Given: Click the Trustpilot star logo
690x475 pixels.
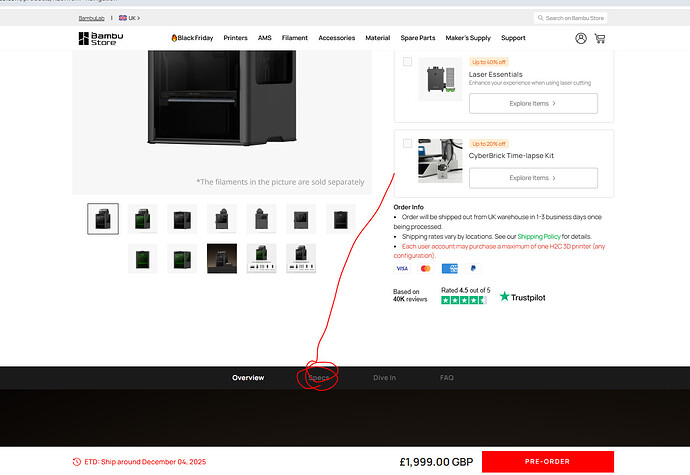Looking at the screenshot, I should pos(504,296).
